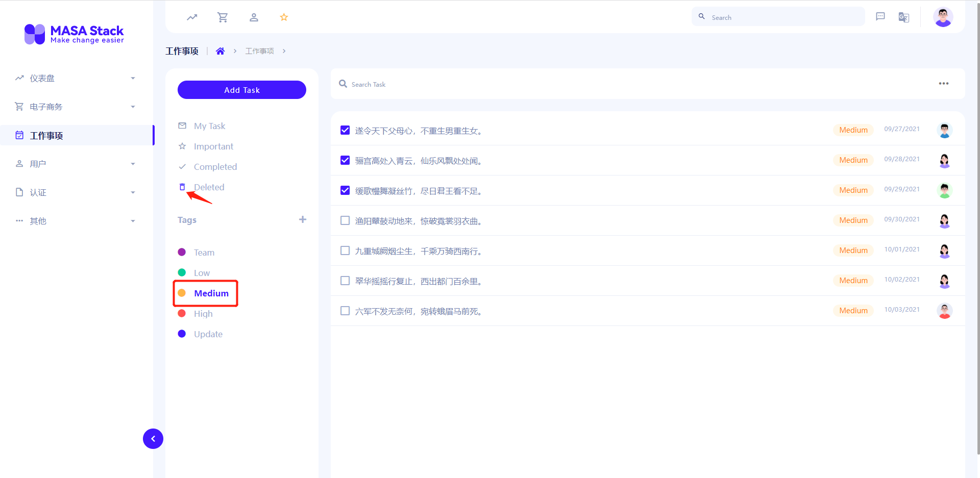The height and width of the screenshot is (478, 980).
Task: Open the trending chart icon in top bar
Action: coord(192,17)
